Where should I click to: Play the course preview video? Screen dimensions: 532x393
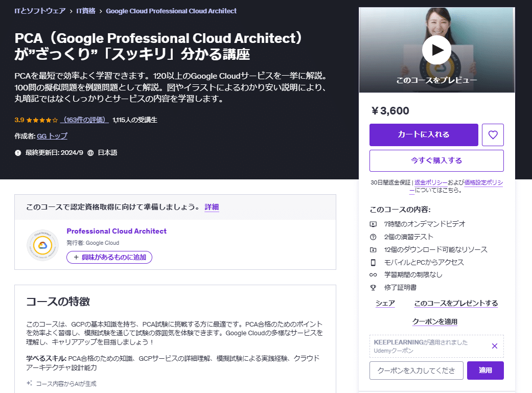tap(436, 50)
